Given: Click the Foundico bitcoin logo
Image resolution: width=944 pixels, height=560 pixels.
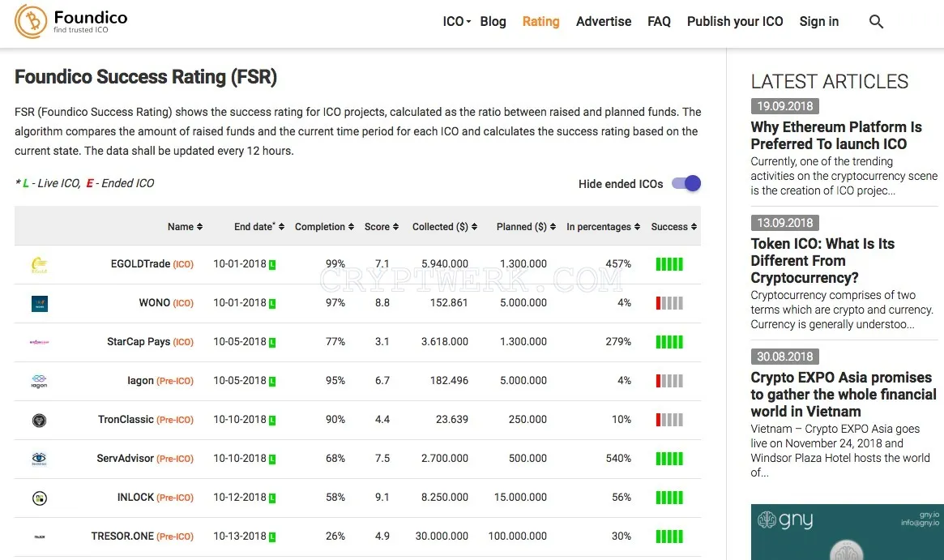Looking at the screenshot, I should [31, 21].
